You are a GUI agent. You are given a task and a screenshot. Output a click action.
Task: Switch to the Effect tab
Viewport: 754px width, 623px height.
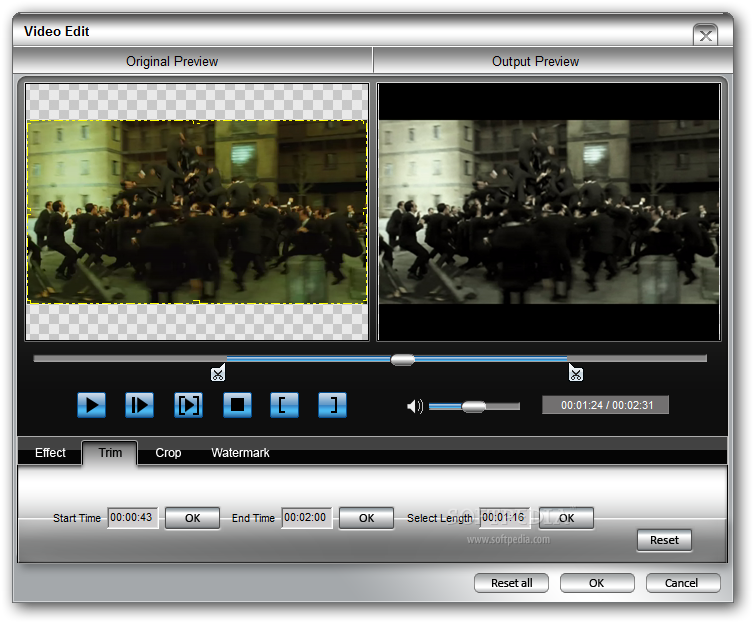pyautogui.click(x=50, y=453)
